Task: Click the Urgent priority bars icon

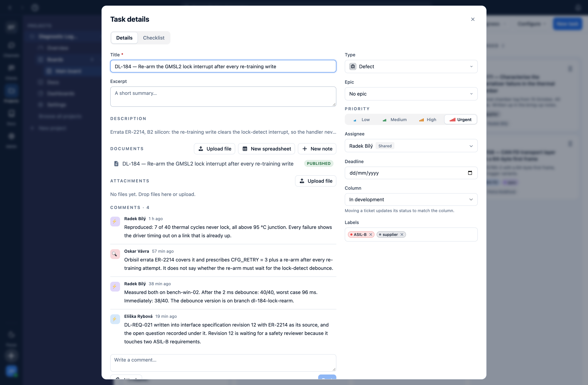Action: coord(452,120)
